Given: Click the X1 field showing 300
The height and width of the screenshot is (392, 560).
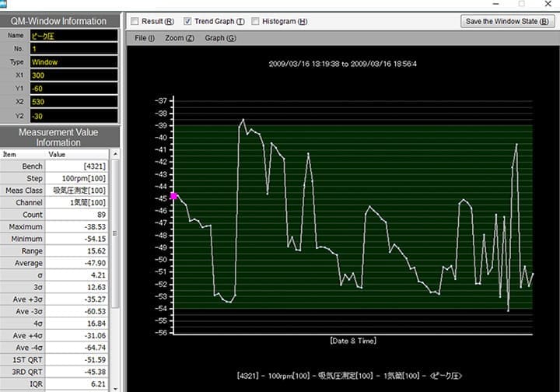Looking at the screenshot, I should tap(74, 75).
